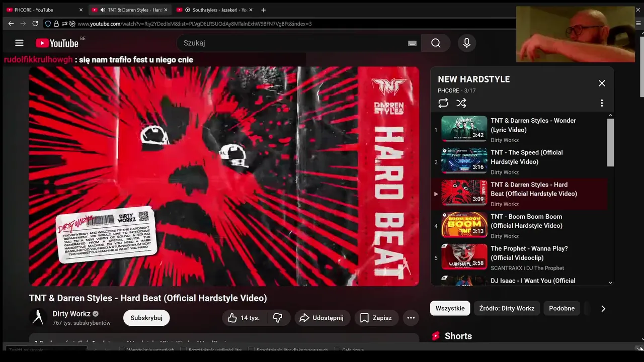Open The Prophet - Wanna Play? title
This screenshot has width=644, height=362.
click(x=529, y=253)
